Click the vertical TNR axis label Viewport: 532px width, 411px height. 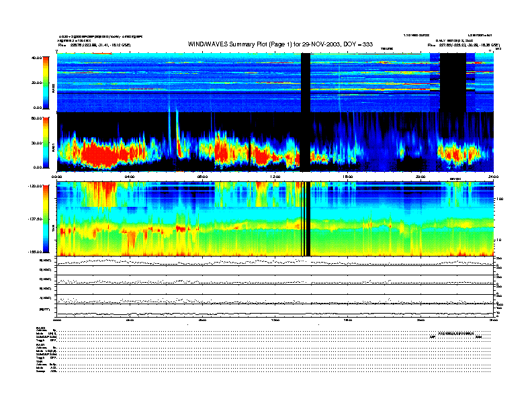pos(53,229)
